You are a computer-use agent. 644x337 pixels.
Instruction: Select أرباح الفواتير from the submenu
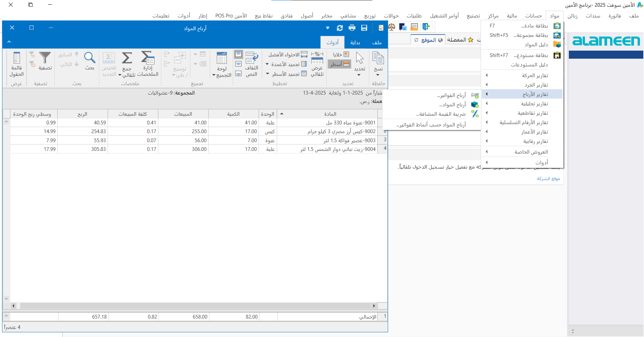(451, 96)
